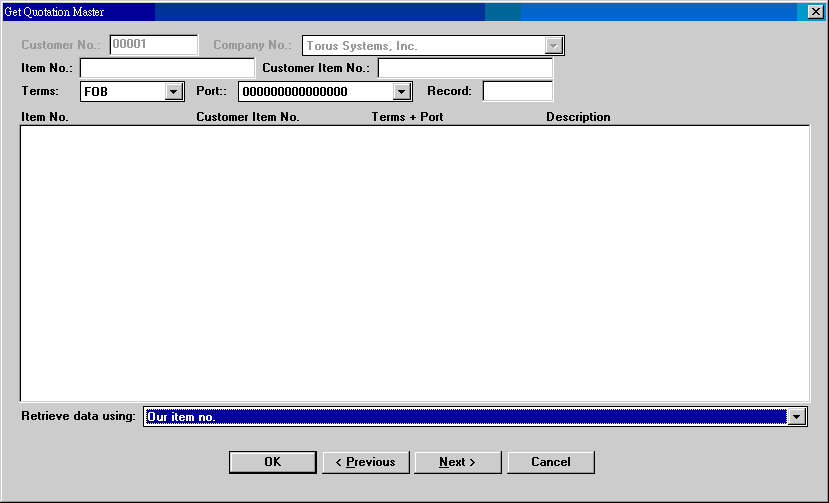Screen dimensions: 829x503
Task: Focus the Item No. text field
Action: coord(167,68)
